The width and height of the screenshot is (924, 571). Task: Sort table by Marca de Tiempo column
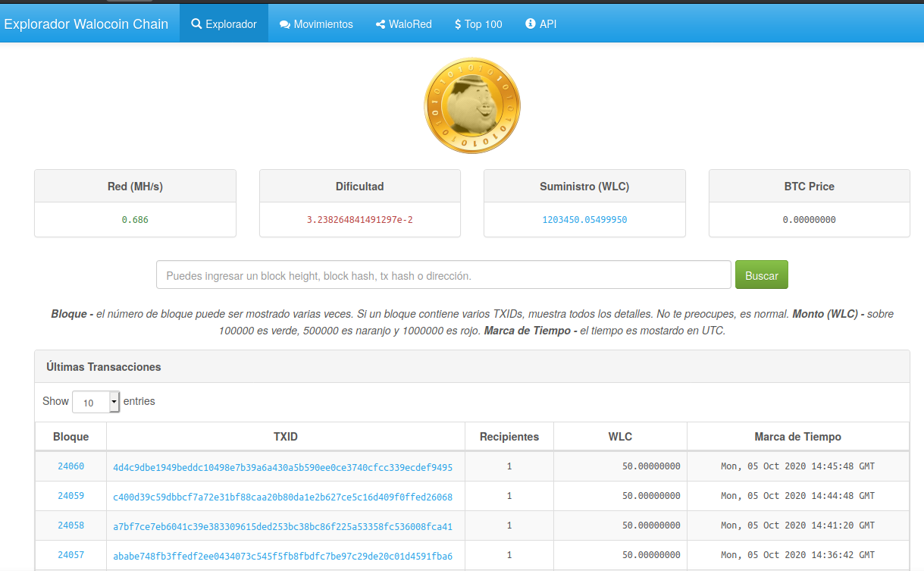pyautogui.click(x=797, y=437)
